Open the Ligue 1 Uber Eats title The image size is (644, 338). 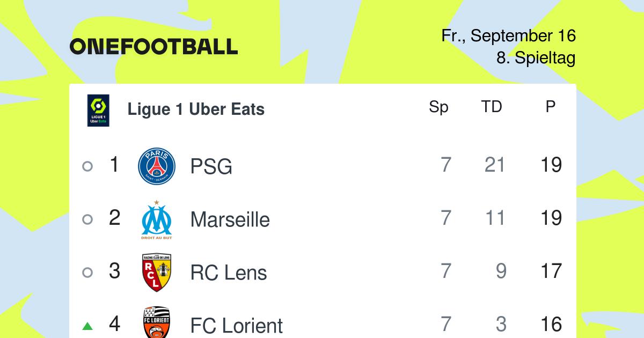coord(196,109)
